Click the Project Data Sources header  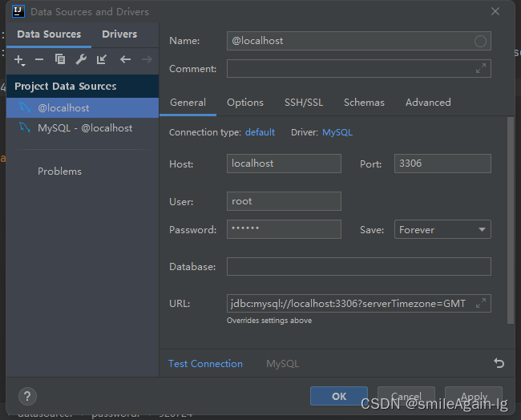coord(83,86)
